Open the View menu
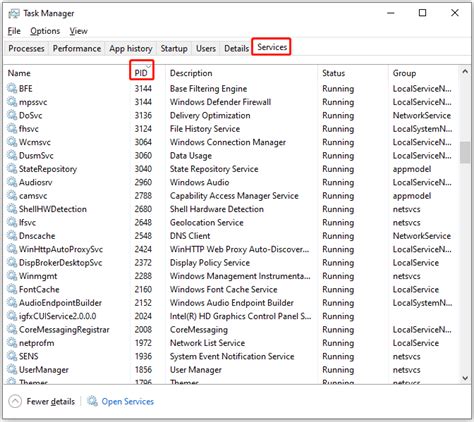 78,31
